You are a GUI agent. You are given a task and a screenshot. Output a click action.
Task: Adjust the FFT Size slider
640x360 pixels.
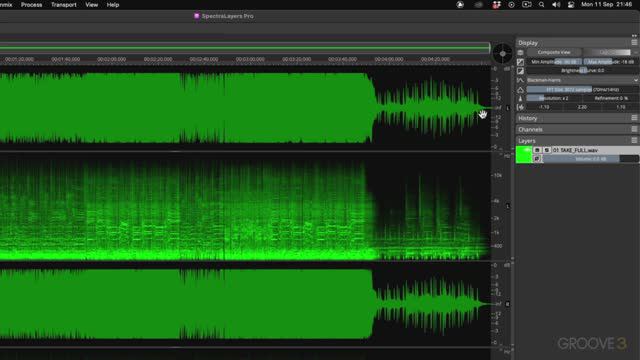582,89
